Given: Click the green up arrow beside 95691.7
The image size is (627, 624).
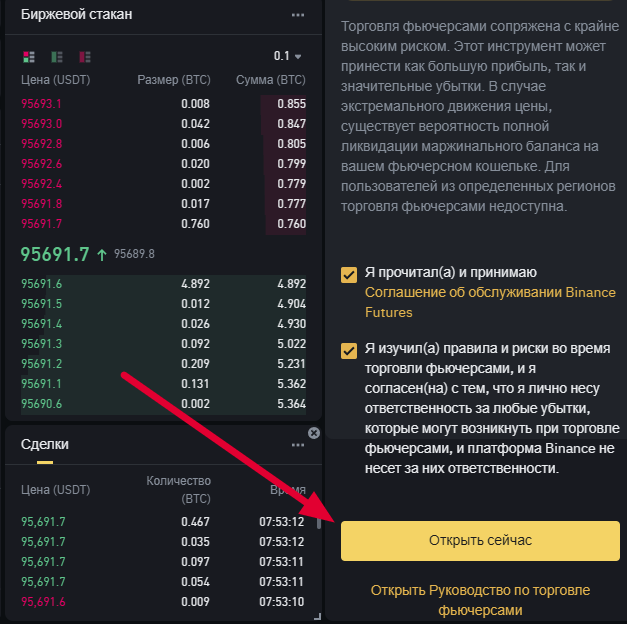Looking at the screenshot, I should pos(102,254).
